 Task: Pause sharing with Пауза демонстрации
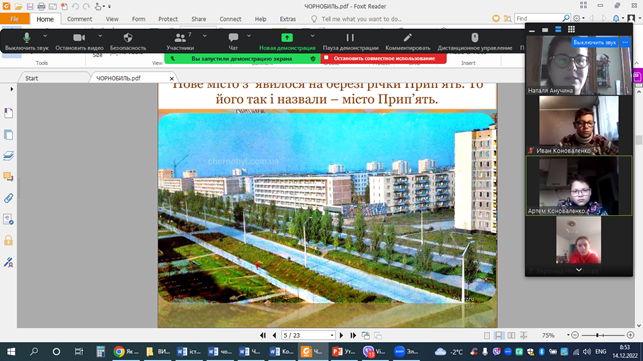point(350,41)
